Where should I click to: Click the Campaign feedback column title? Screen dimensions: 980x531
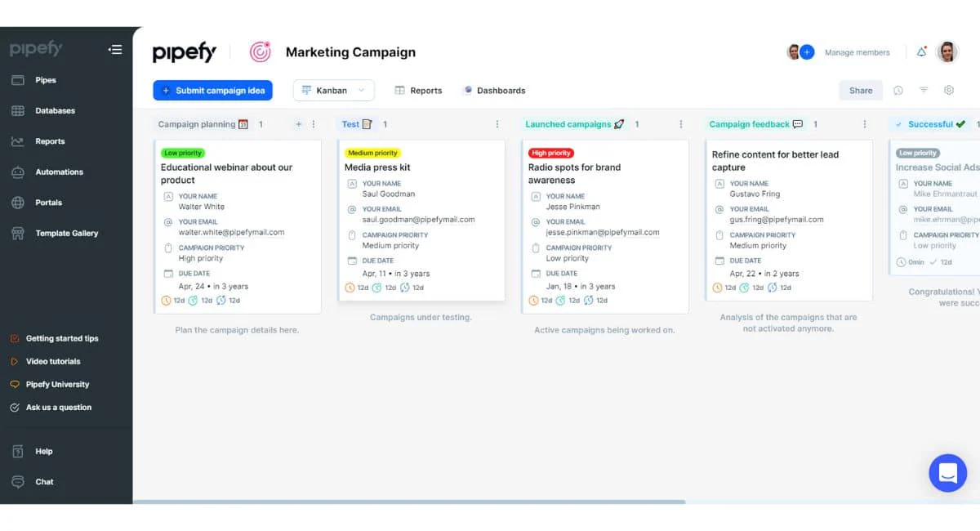749,124
